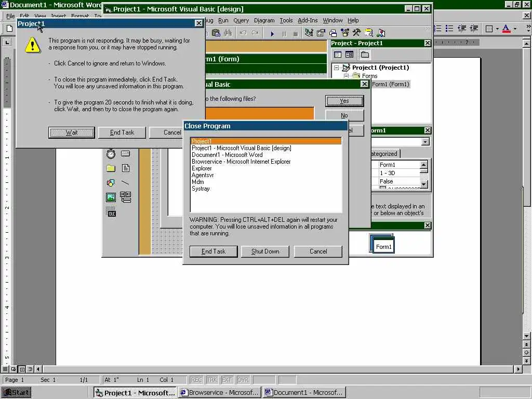Select the DirListBox folder control in toolbox
Image resolution: width=532 pixels, height=399 pixels.
[111, 168]
